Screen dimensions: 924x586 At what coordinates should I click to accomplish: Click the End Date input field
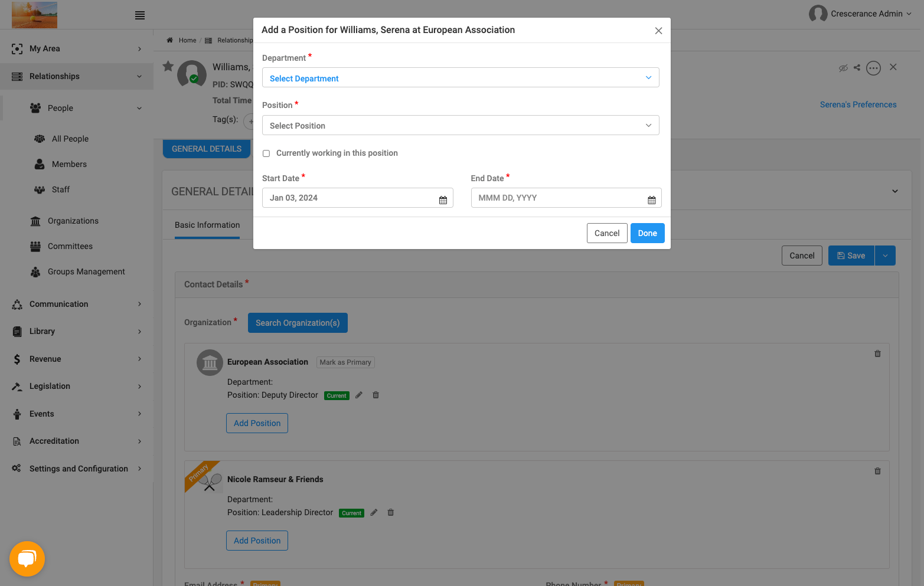point(566,198)
